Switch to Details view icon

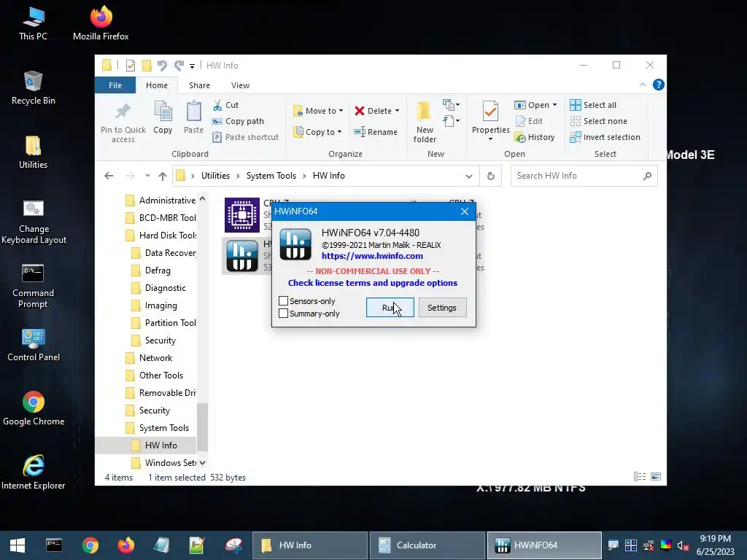click(x=640, y=477)
